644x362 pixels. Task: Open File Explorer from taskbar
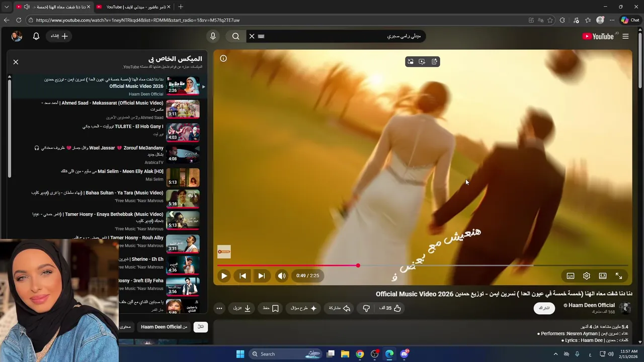pos(345,354)
